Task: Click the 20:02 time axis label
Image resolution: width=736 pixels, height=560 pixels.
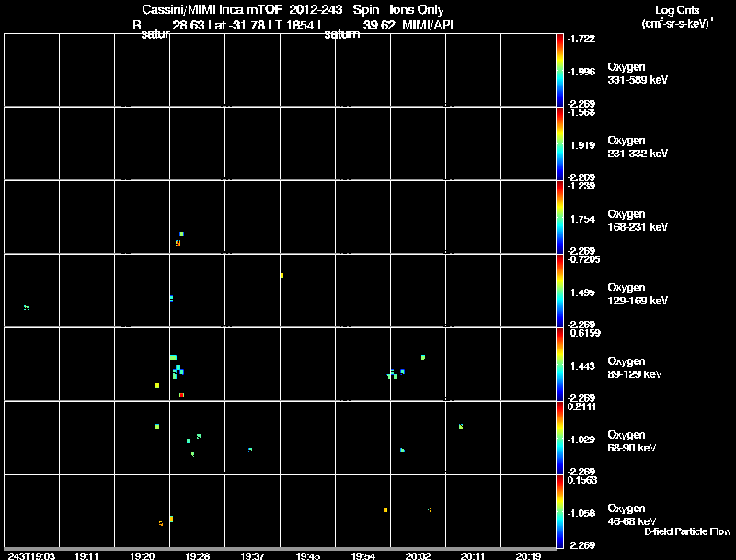Action: pos(419,555)
